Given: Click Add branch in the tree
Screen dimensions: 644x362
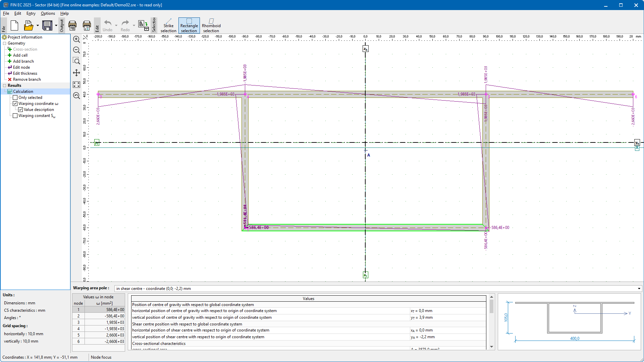Looking at the screenshot, I should click(23, 61).
